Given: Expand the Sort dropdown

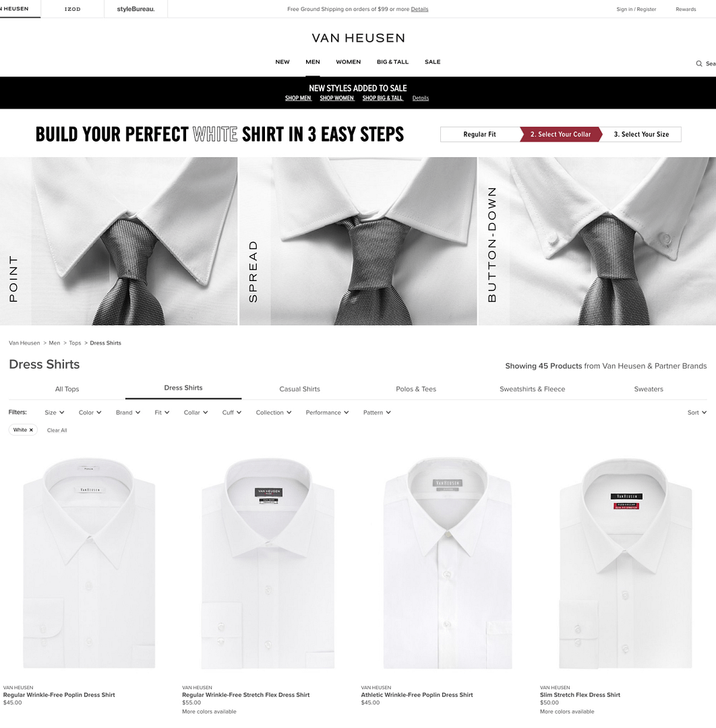Looking at the screenshot, I should 697,413.
